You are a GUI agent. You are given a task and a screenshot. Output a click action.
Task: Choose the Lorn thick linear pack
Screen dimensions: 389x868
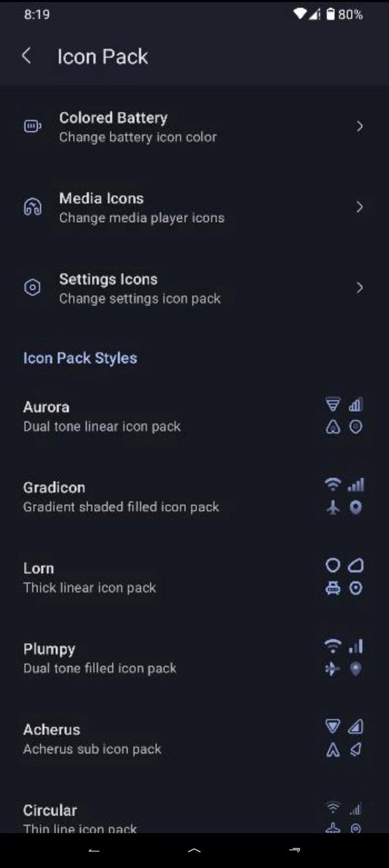tap(194, 577)
